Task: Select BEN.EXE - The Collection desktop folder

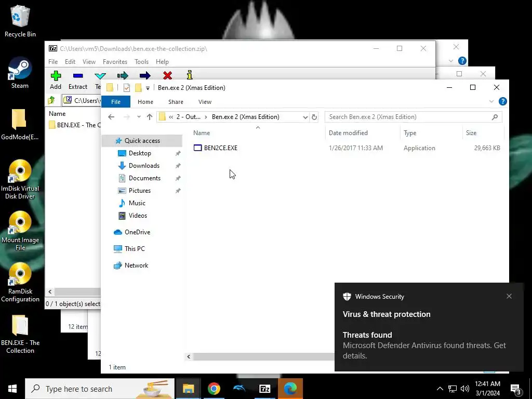Action: click(x=20, y=335)
